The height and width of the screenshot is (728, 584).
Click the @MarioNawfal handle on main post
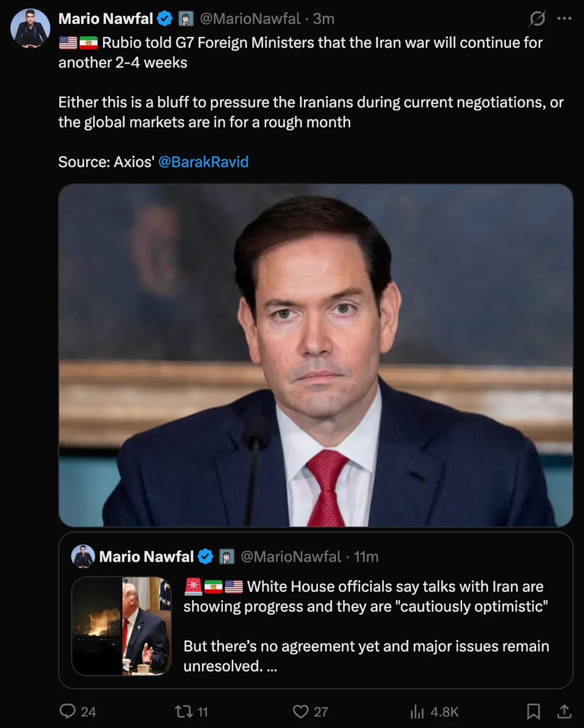point(250,19)
